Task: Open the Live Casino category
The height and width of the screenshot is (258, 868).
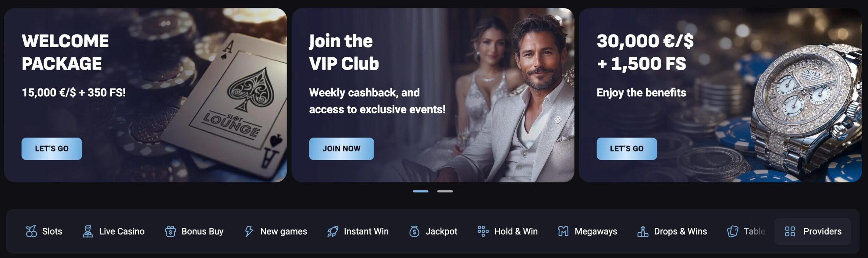Action: coord(114,232)
